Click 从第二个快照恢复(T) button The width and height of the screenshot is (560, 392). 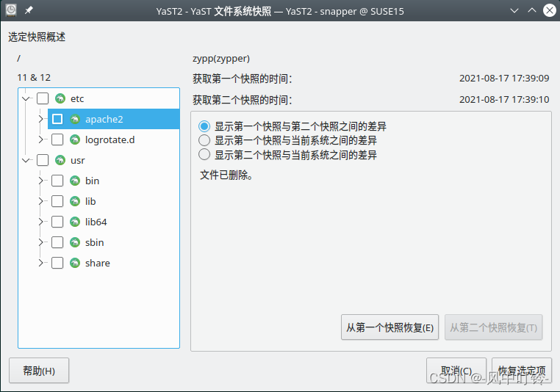pos(494,327)
